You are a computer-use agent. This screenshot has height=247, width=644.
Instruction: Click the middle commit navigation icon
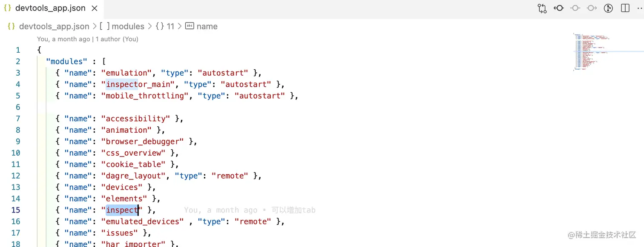click(x=575, y=8)
